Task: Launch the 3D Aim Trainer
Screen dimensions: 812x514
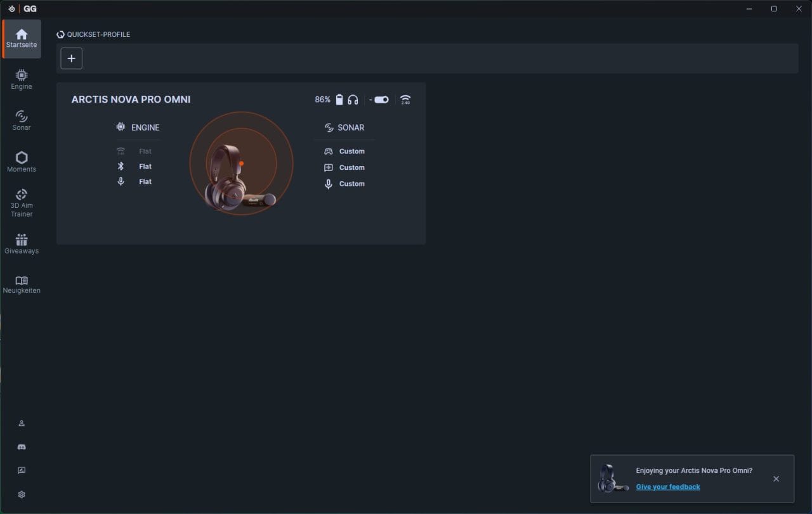Action: (x=22, y=203)
